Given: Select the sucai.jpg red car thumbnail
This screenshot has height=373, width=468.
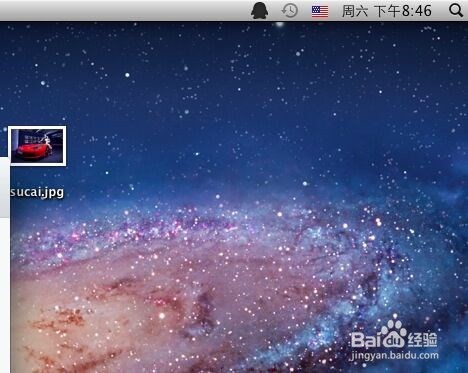Looking at the screenshot, I should click(37, 146).
